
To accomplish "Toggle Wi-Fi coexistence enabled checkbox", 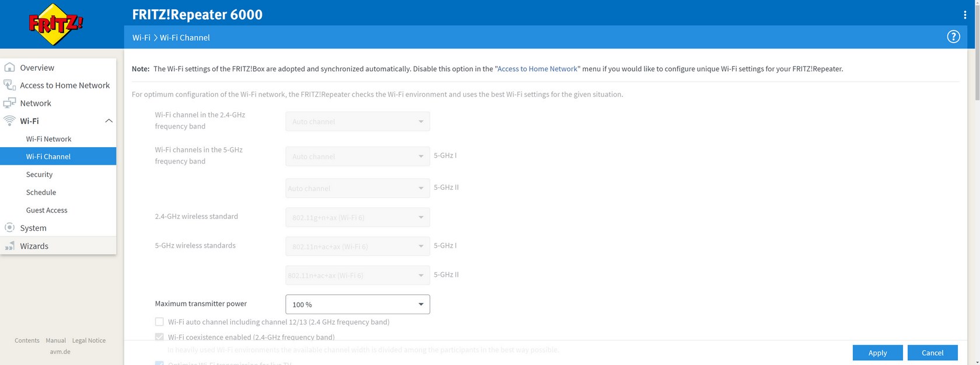I will coord(159,337).
